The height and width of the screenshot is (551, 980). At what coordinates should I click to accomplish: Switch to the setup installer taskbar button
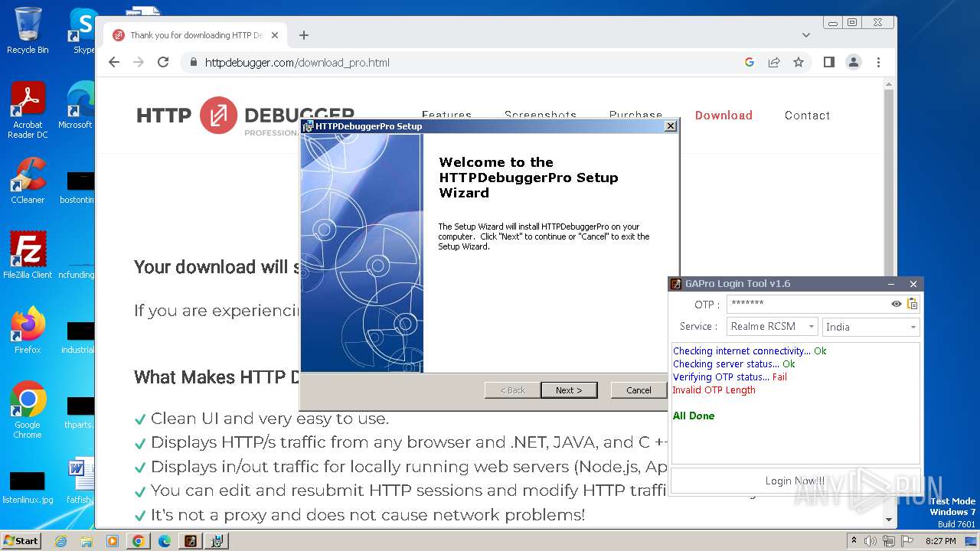[x=217, y=541]
